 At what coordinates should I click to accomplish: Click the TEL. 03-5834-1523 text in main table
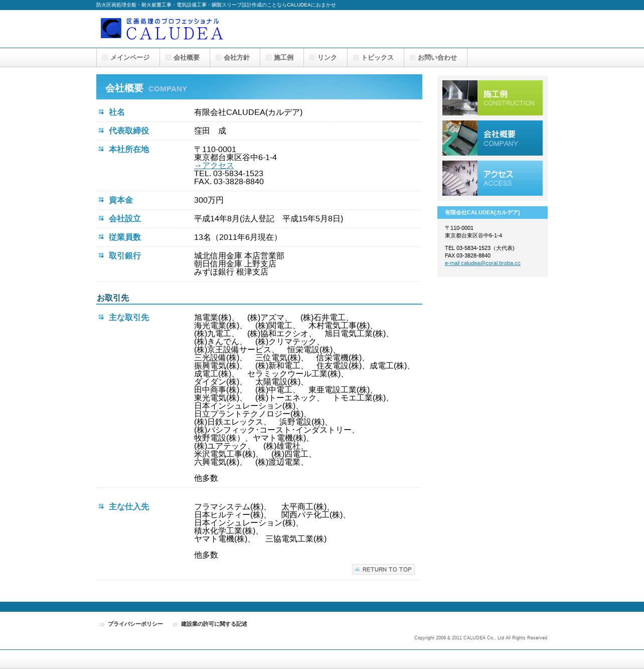tap(229, 174)
